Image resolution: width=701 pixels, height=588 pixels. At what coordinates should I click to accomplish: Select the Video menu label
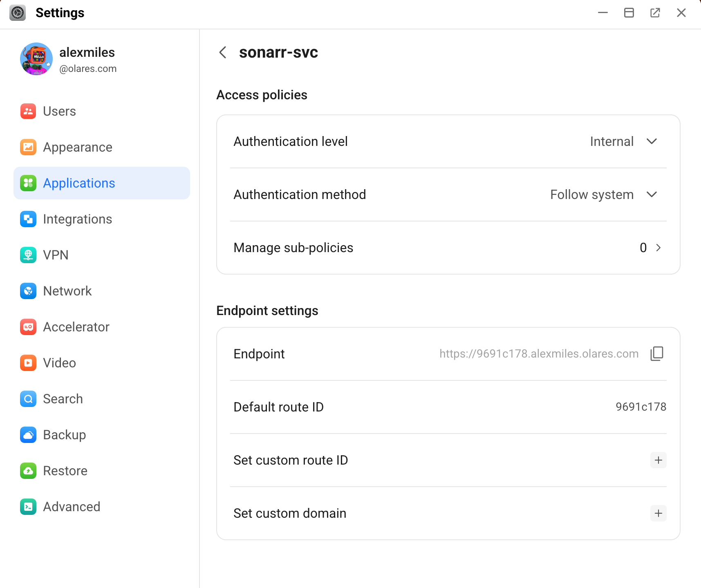click(x=60, y=363)
